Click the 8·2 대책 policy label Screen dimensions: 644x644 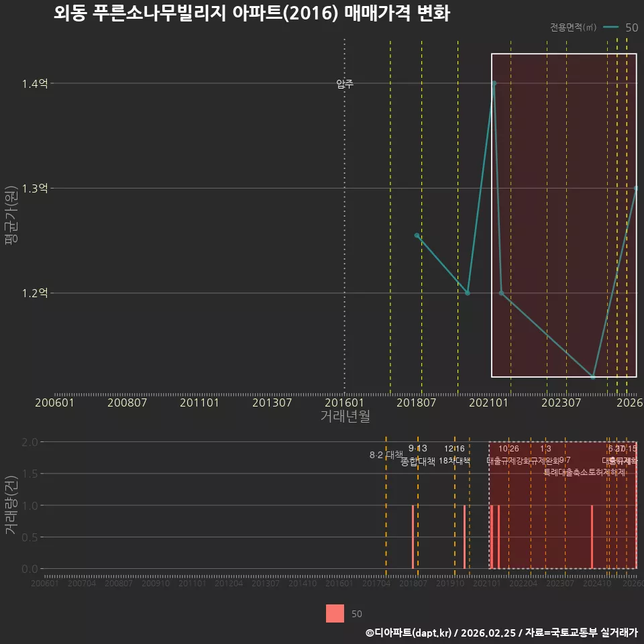386,455
